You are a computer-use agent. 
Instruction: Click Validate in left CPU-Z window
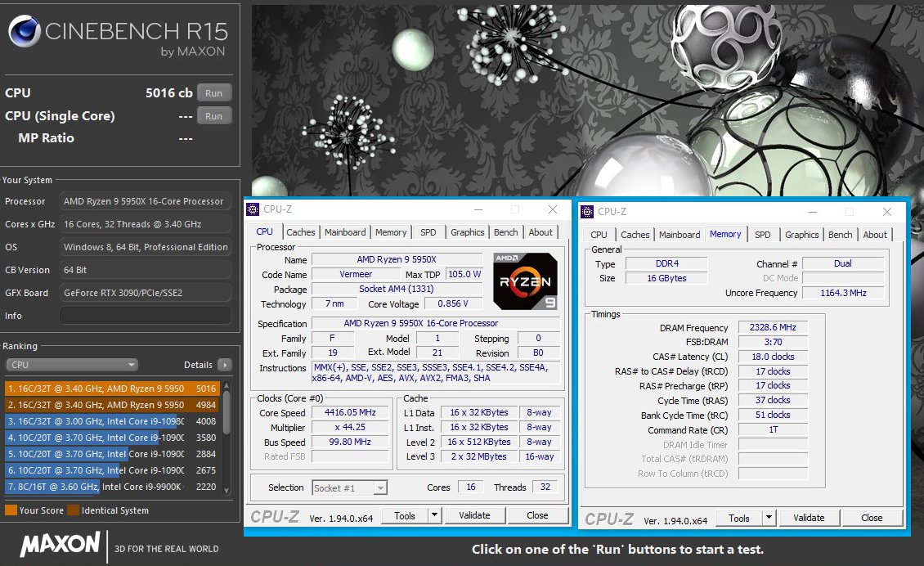[x=474, y=515]
